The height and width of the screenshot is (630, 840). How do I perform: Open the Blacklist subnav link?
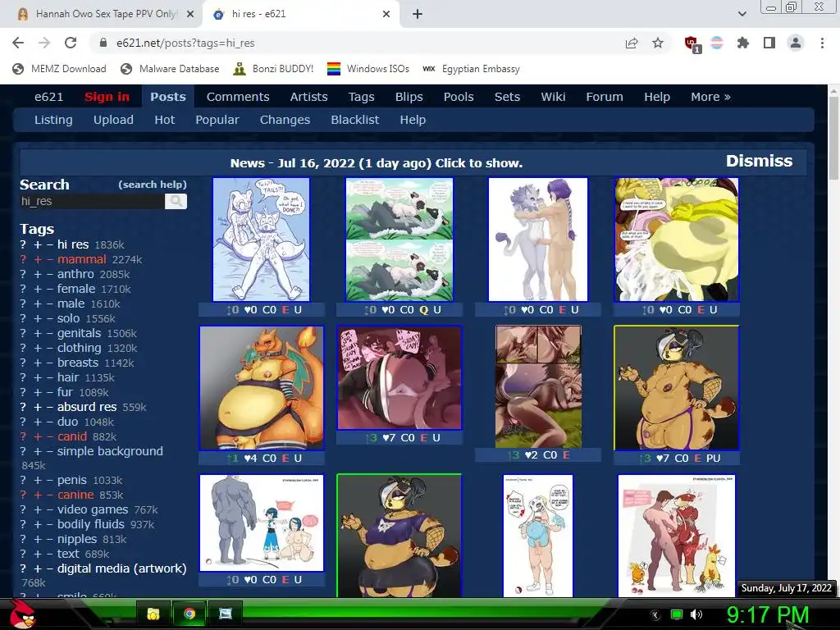click(x=354, y=120)
